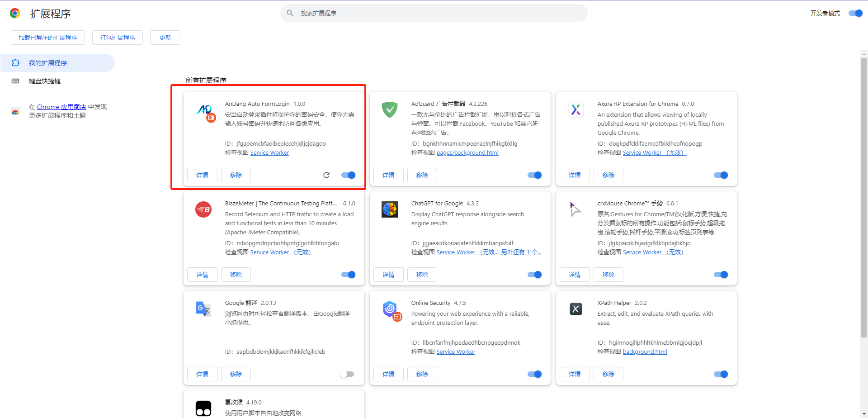Click 移除 for Axure RP Extension
This screenshot has height=418, width=868.
pos(609,175)
